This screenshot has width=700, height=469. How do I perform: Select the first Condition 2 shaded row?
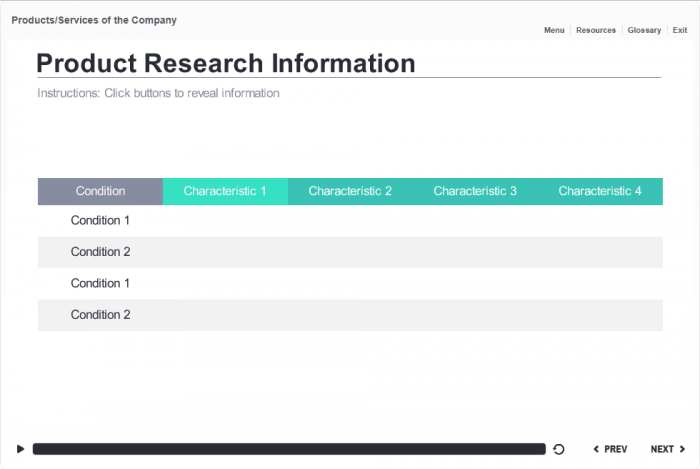100,252
